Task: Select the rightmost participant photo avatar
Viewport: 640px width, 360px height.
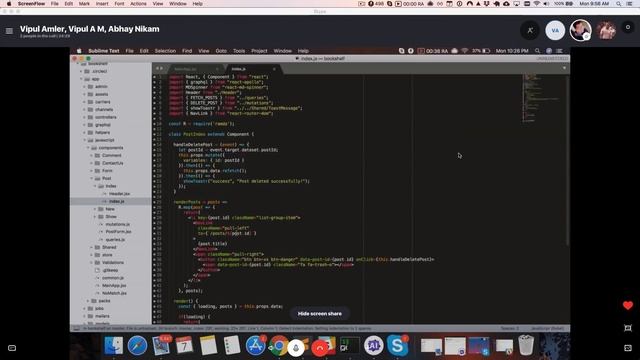Action: pyautogui.click(x=606, y=30)
